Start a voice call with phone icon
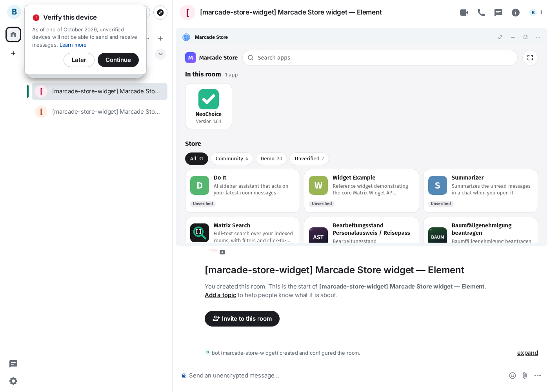This screenshot has width=549, height=392. click(481, 13)
